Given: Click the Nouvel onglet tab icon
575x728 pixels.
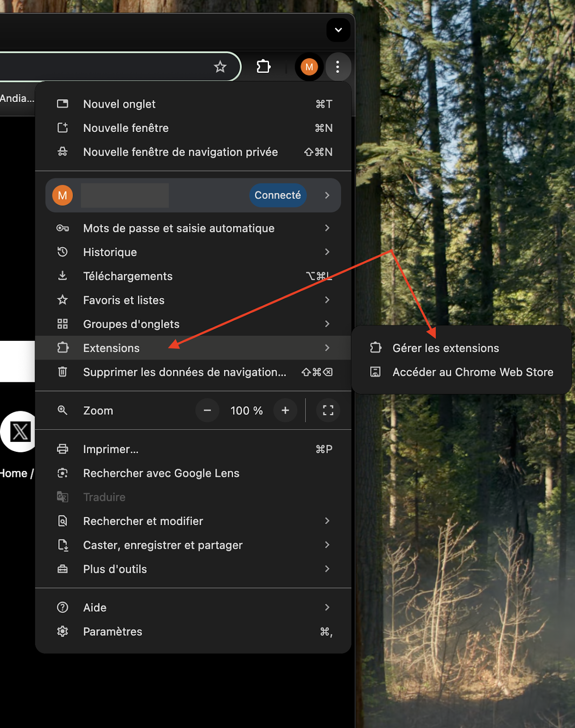Looking at the screenshot, I should [x=63, y=104].
